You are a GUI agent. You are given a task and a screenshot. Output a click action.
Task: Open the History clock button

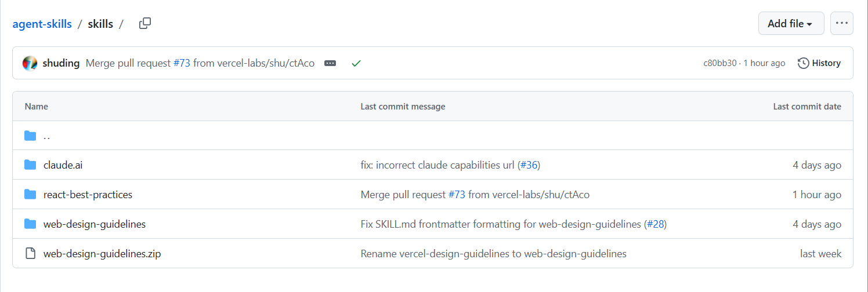click(x=819, y=63)
